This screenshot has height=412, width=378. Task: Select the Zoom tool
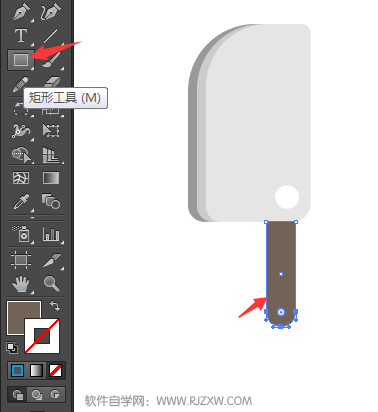pos(52,283)
